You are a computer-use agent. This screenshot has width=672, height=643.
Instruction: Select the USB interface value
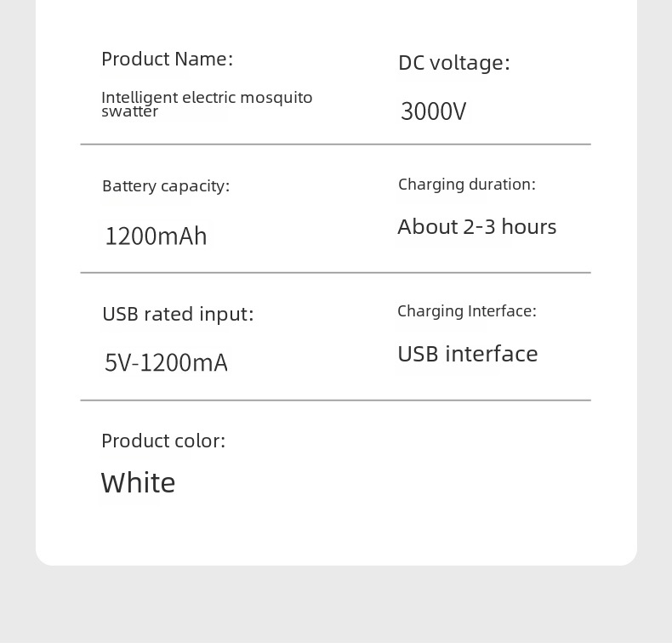[x=467, y=353]
